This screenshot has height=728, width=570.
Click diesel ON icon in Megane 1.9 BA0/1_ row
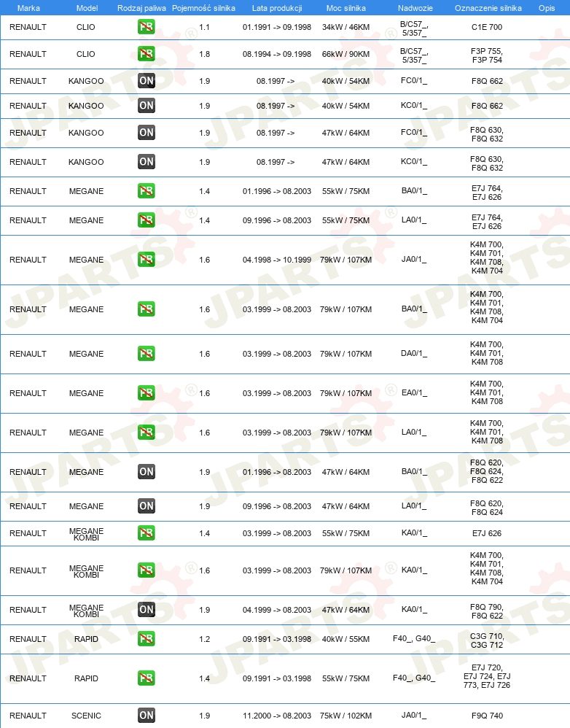point(146,472)
